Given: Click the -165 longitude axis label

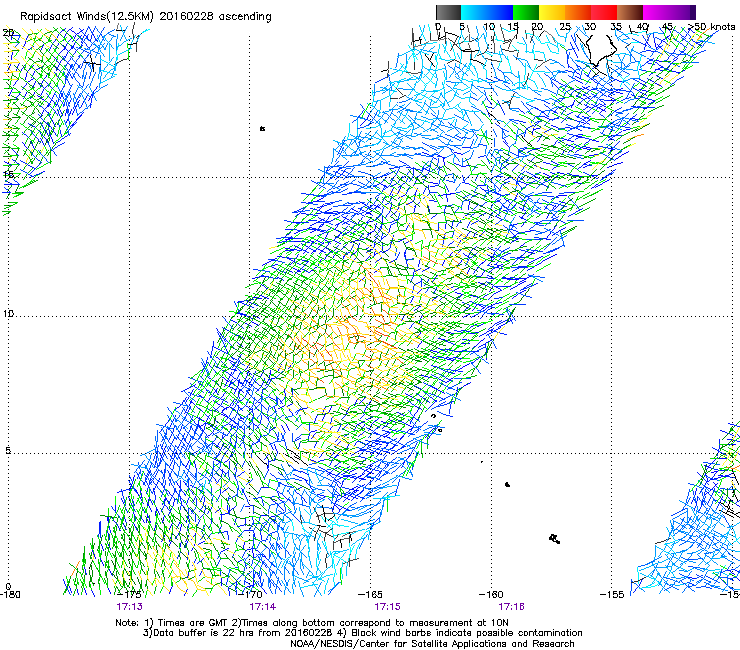Looking at the screenshot, I should click(370, 594).
